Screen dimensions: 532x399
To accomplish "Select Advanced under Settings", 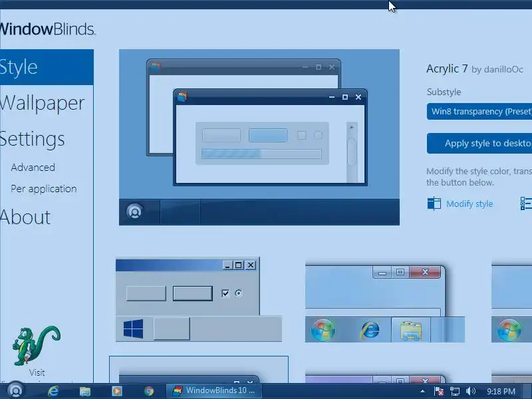I will pyautogui.click(x=33, y=168).
